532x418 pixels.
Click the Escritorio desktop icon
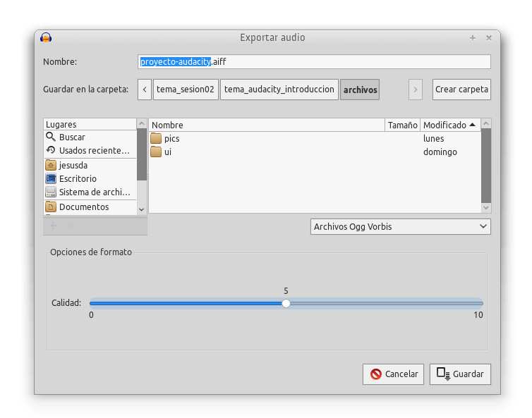click(x=51, y=179)
